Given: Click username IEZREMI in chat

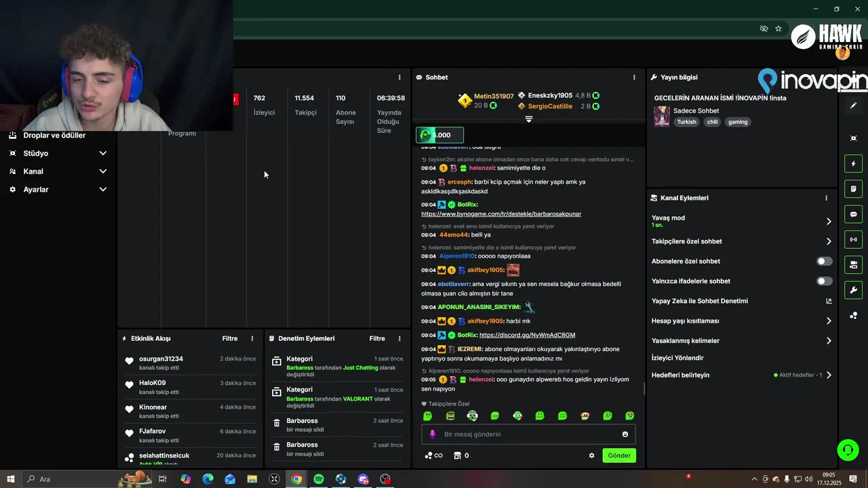Looking at the screenshot, I should (470, 349).
